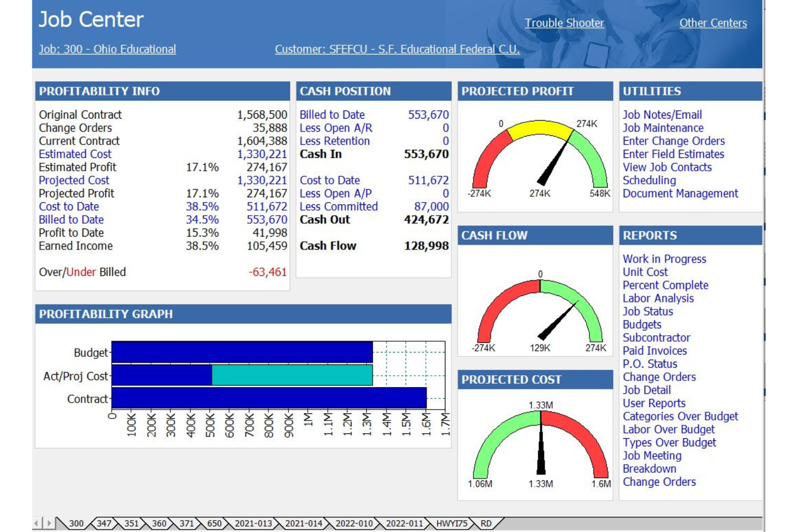Run the Work in Progress report
This screenshot has width=798, height=532.
(x=664, y=259)
